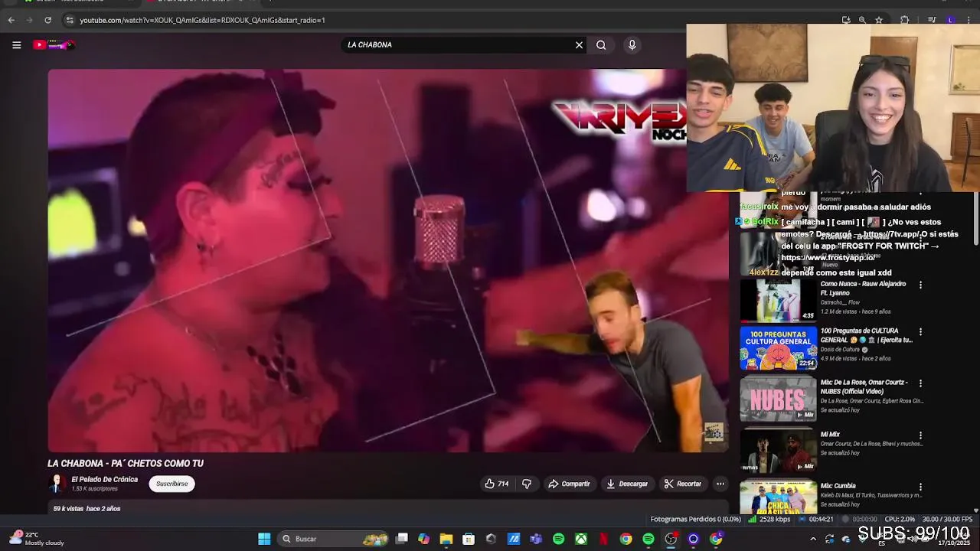Open Windows Start menu
This screenshot has height=551, width=980.
point(264,539)
